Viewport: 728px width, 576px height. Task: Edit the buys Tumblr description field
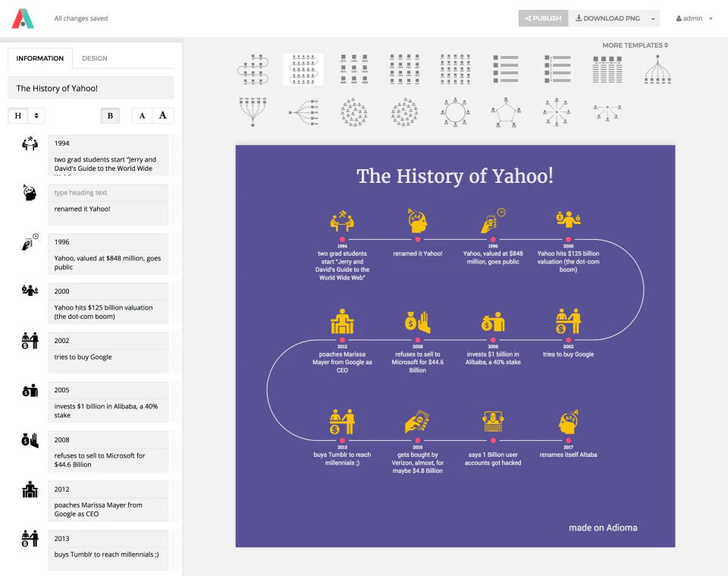pos(108,559)
